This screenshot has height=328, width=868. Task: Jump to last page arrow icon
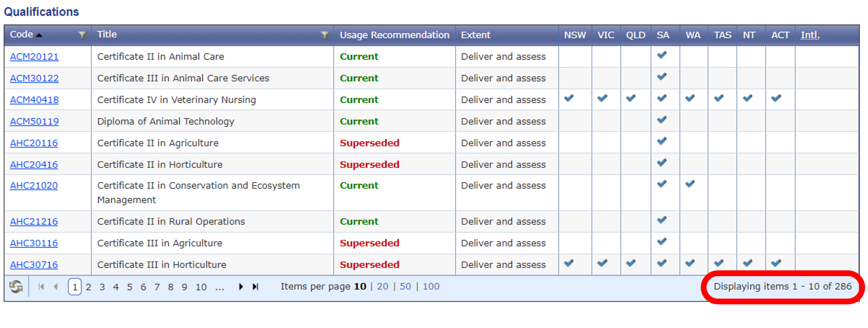pyautogui.click(x=255, y=286)
